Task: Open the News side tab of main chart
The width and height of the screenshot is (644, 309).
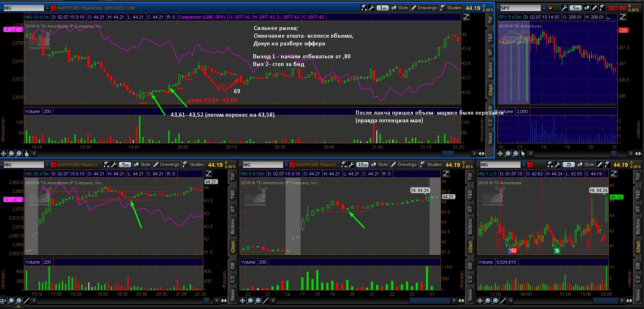Action: (490, 138)
